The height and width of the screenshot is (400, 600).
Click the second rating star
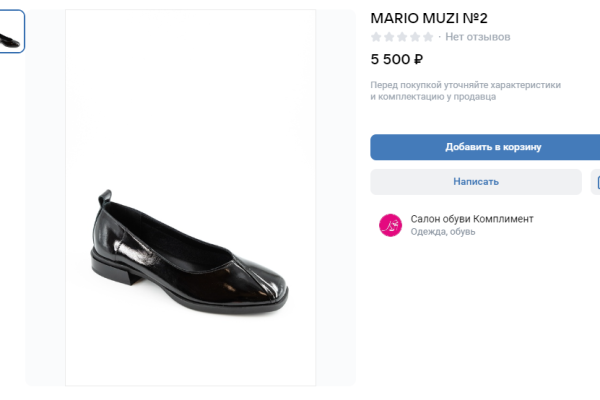389,37
